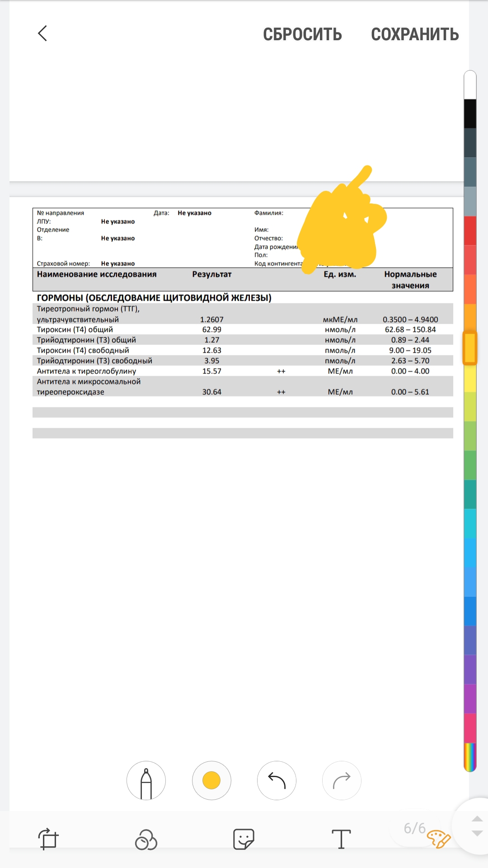Tap the drawing palette tool

(438, 839)
